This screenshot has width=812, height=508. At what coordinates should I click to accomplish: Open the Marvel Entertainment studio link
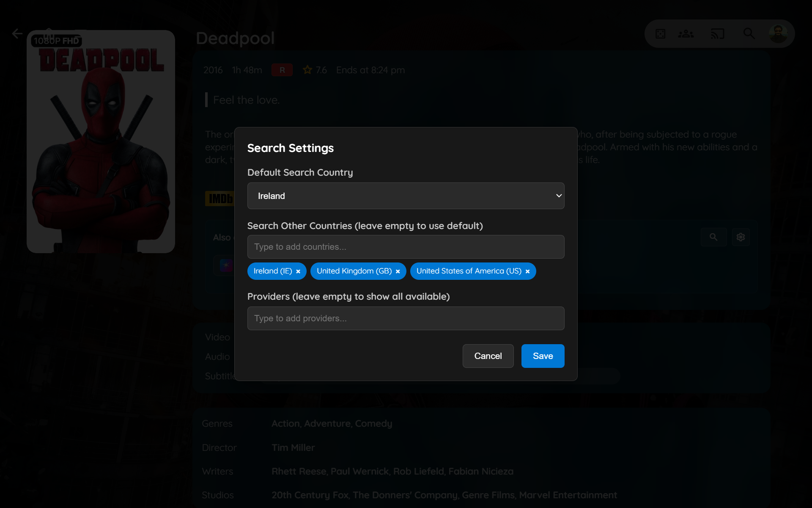pos(568,495)
